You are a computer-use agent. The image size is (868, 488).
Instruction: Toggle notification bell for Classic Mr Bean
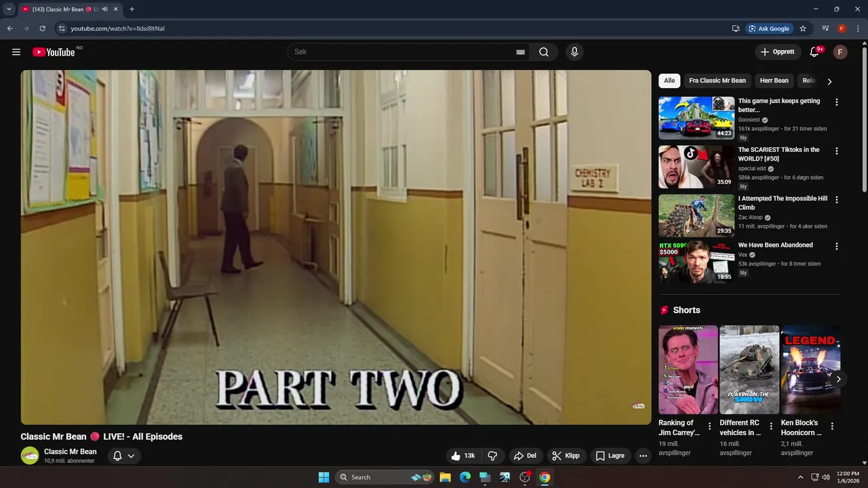(123, 456)
